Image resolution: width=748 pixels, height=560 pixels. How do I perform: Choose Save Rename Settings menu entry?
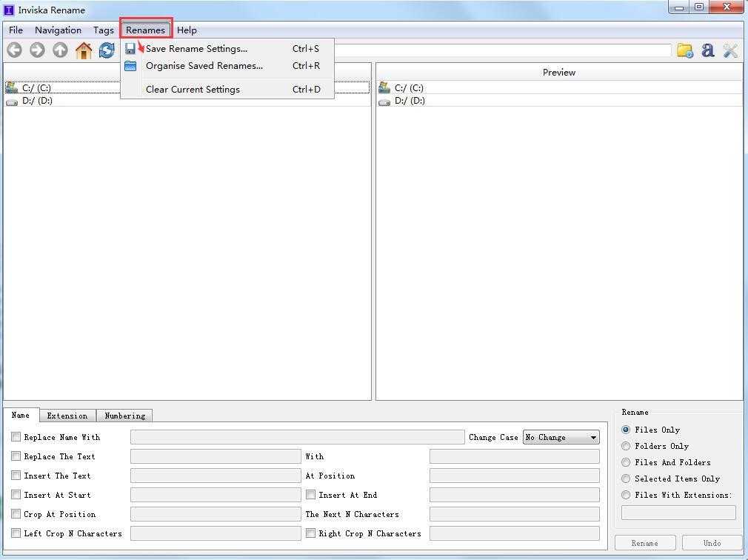pos(227,49)
